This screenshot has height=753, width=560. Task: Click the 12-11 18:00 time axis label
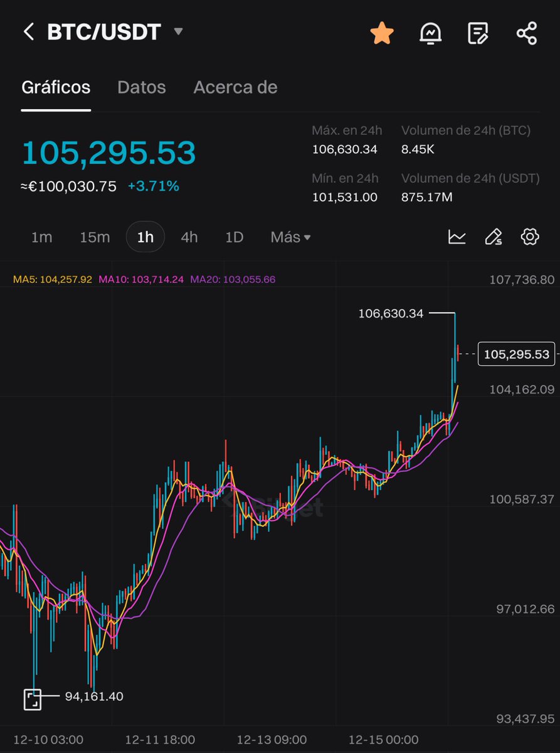coord(159,739)
